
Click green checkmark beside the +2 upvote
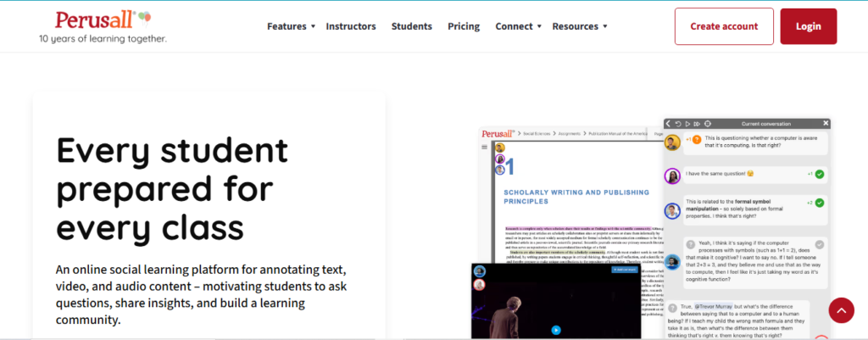(820, 203)
